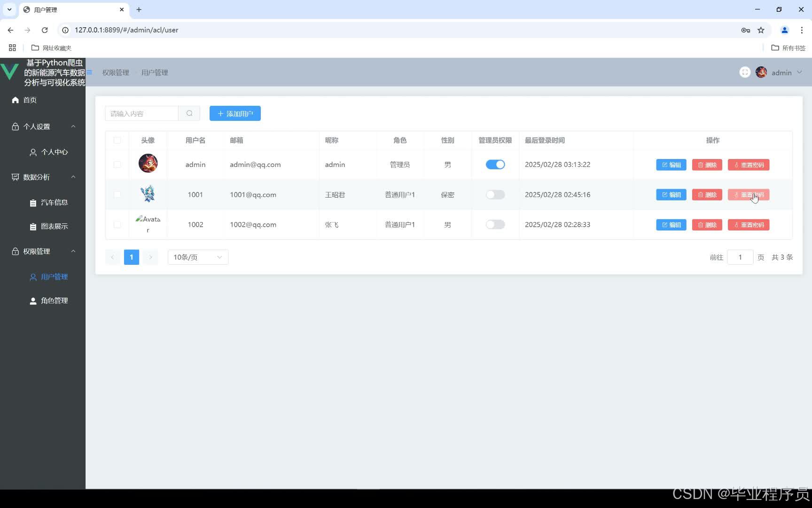The image size is (812, 508).
Task: Click the admin user avatar thumbnail
Action: pos(148,163)
